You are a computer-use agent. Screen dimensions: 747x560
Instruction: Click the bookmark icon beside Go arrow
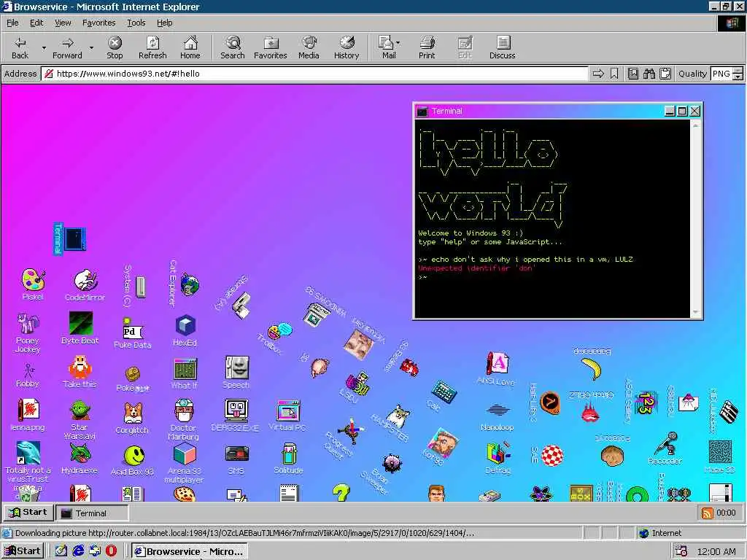[614, 74]
